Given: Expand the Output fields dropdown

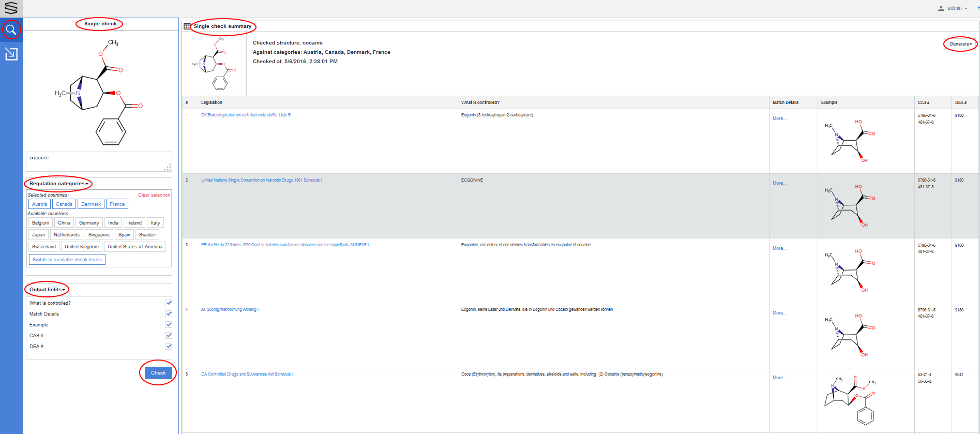Looking at the screenshot, I should click(x=47, y=290).
